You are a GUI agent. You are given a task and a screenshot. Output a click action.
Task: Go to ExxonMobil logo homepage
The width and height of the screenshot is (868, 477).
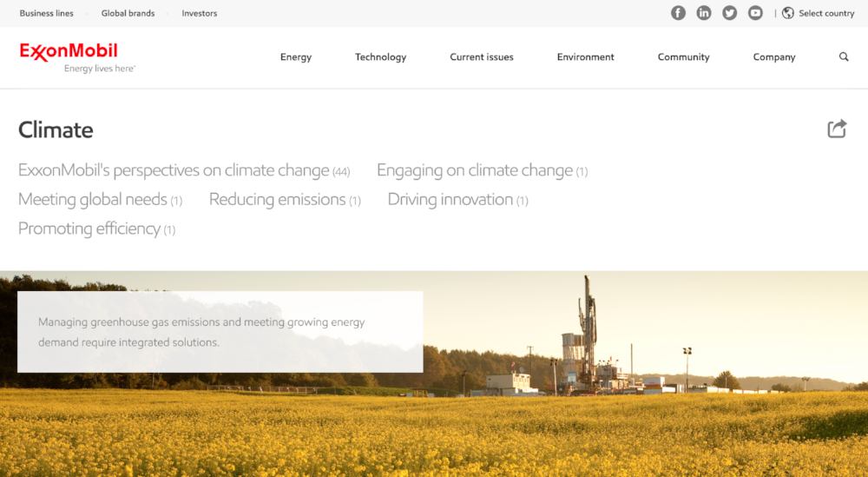click(x=77, y=57)
